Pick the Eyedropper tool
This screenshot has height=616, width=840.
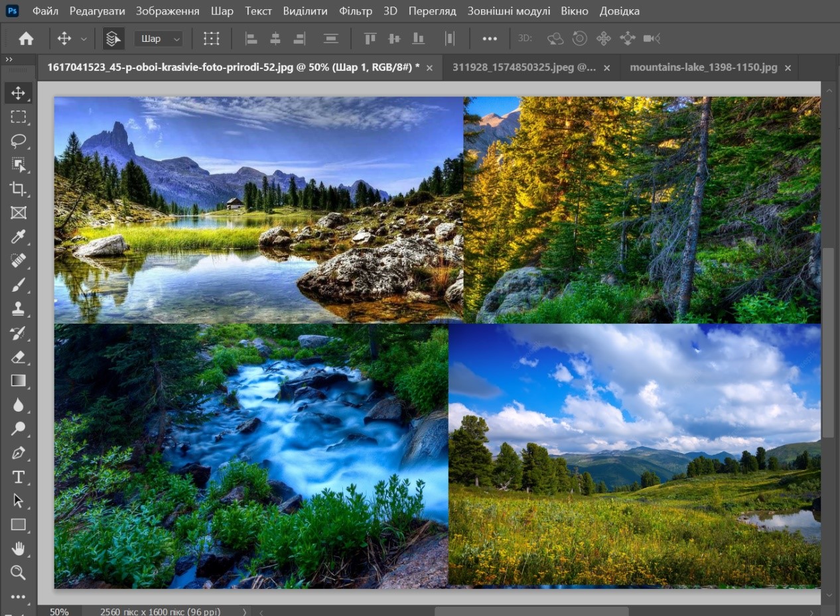tap(18, 237)
